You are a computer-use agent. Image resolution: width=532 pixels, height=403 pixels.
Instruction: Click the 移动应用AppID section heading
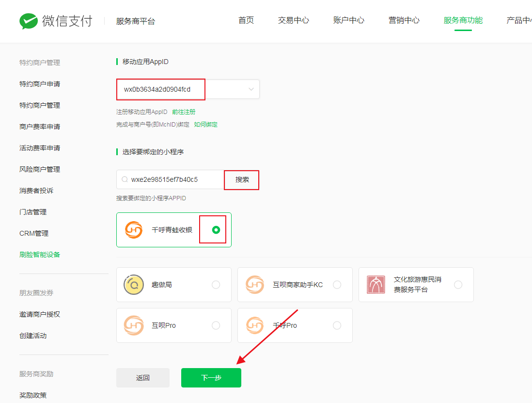pos(145,62)
